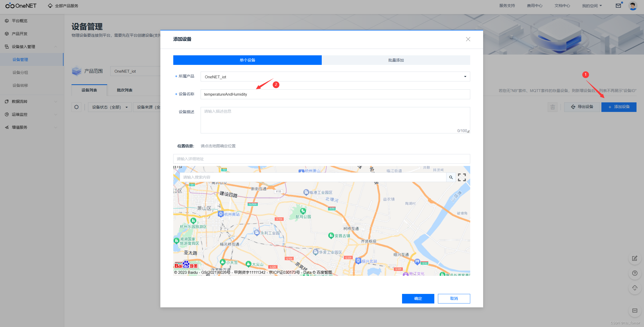Open 设备管理 in the sidebar
This screenshot has height=327, width=644.
point(31,59)
